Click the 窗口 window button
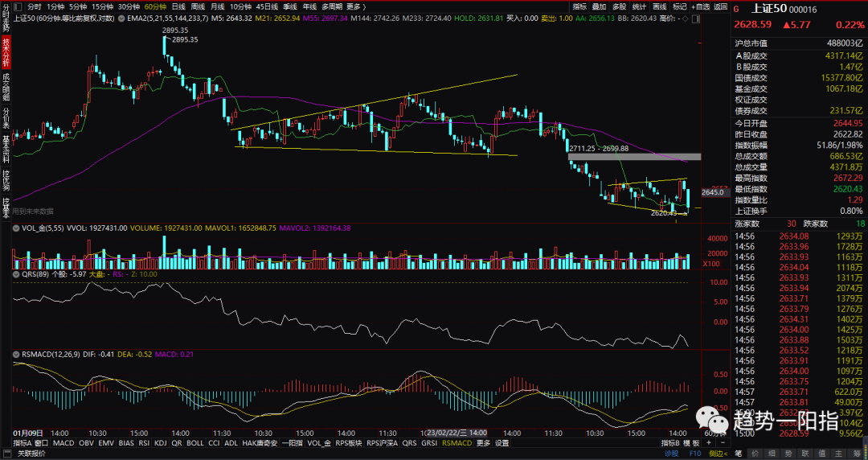 click(x=42, y=443)
